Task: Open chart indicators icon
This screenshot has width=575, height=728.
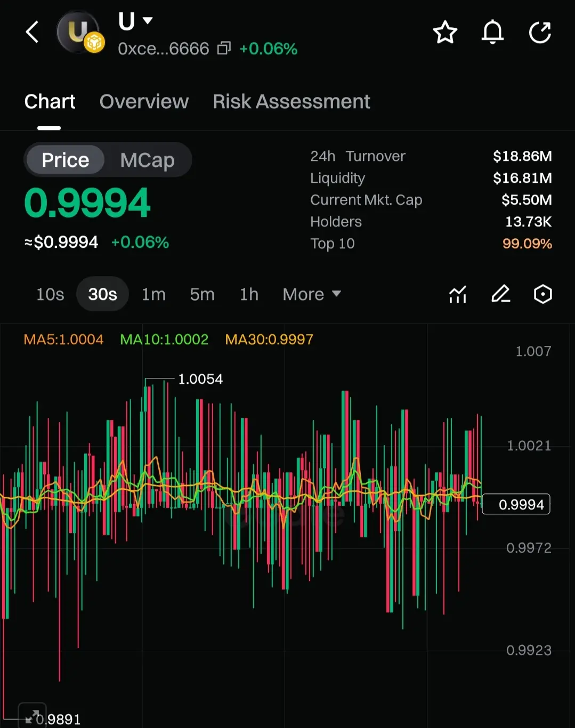Action: 458,294
